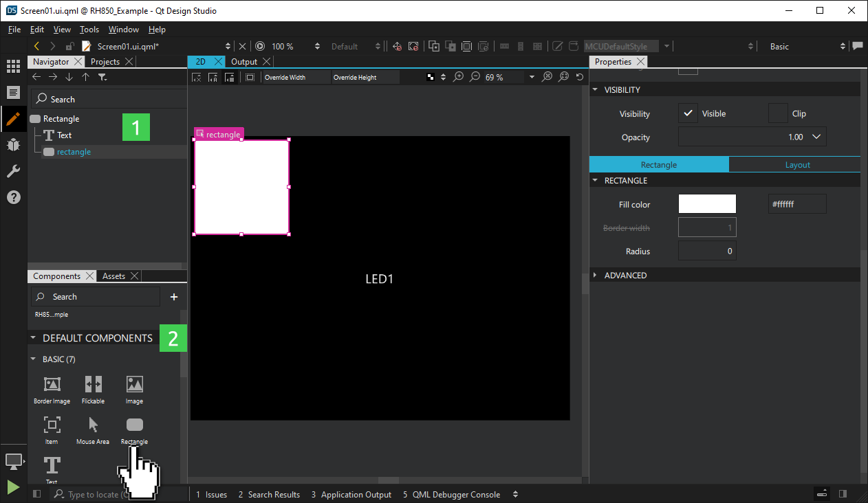Uncheck the Visible checkbox in Visibility
The height and width of the screenshot is (503, 868).
tap(688, 113)
